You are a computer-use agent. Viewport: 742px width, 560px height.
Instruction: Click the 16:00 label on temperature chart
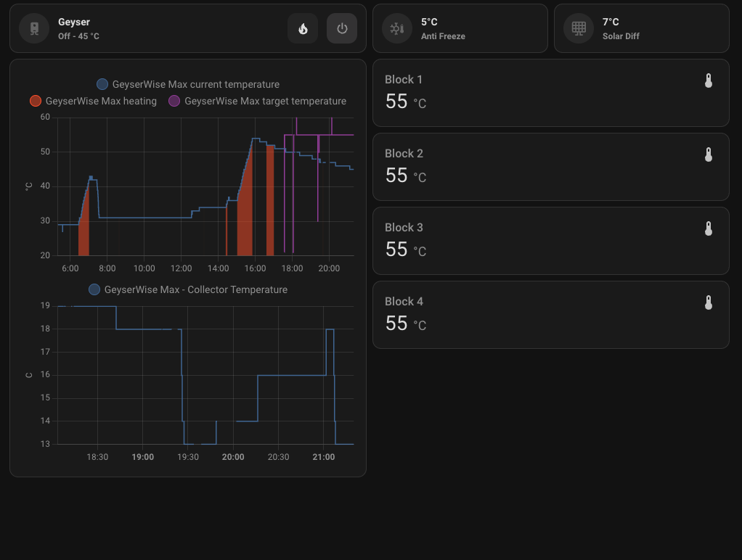click(255, 268)
